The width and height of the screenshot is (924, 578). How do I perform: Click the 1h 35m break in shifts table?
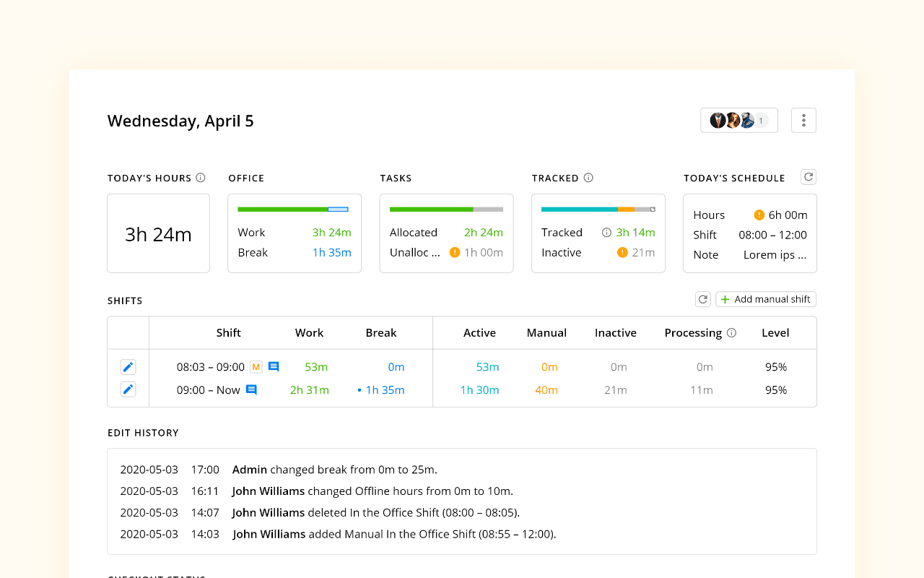coord(385,390)
